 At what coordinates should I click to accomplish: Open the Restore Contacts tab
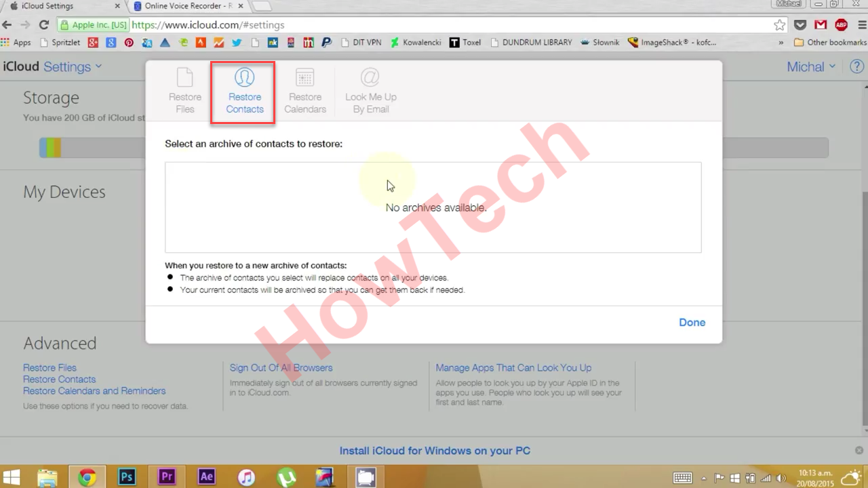tap(244, 92)
